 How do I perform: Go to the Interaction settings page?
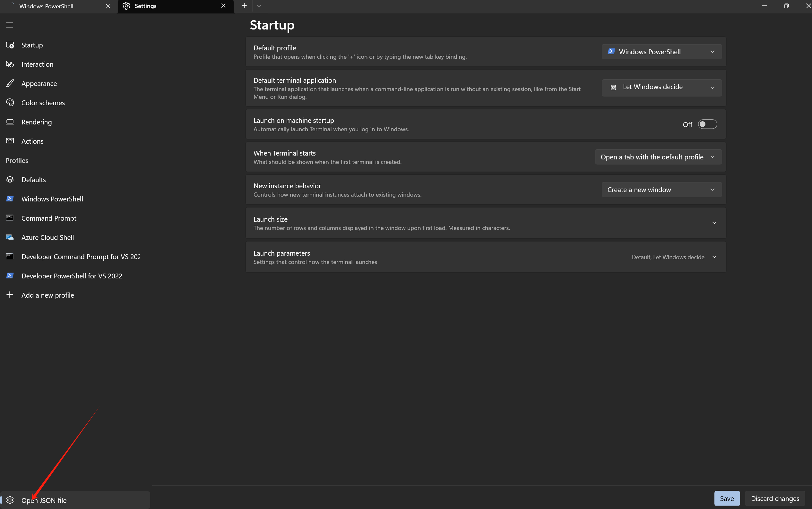(x=75, y=64)
